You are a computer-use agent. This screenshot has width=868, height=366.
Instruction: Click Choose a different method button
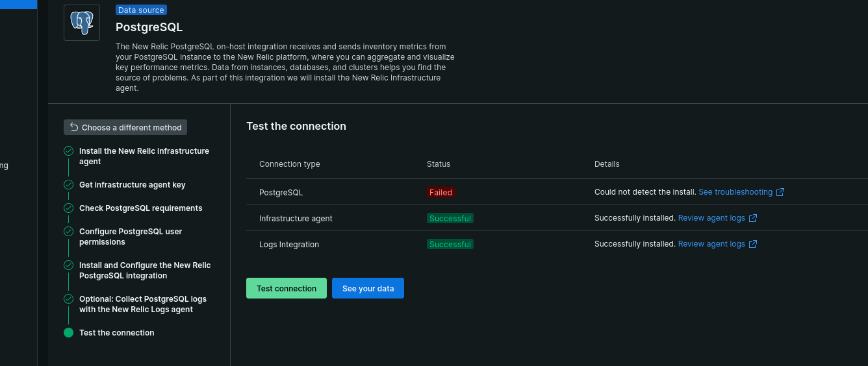(125, 127)
